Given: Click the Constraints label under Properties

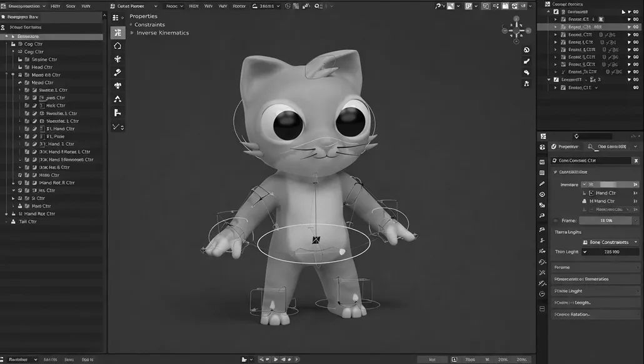Looking at the screenshot, I should 149,25.
